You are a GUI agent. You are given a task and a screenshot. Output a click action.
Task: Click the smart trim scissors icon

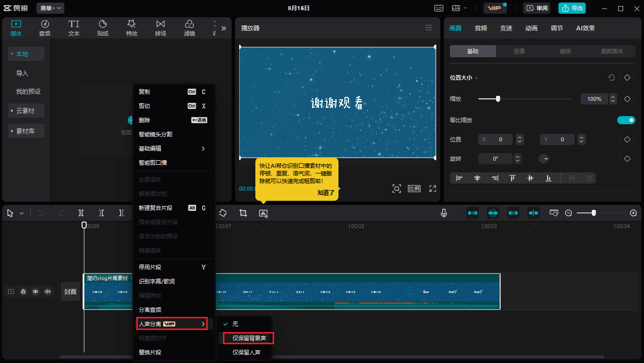(263, 213)
